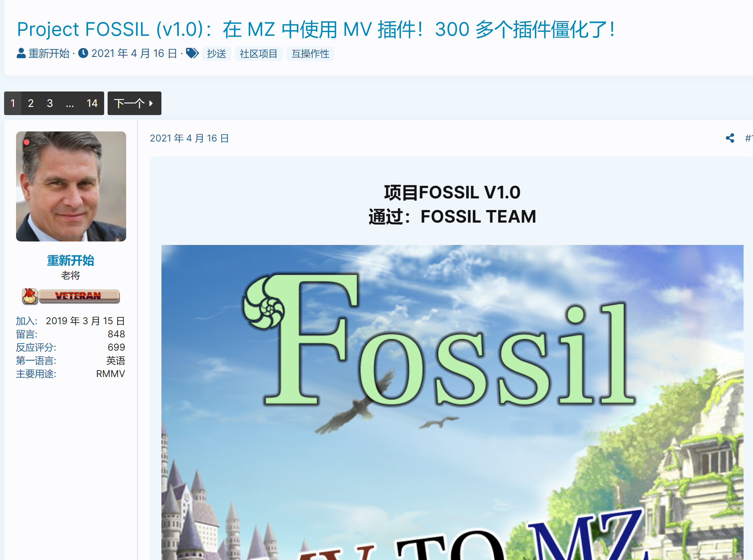Select the 抄送 tag
Image resolution: width=753 pixels, height=560 pixels.
tap(216, 54)
